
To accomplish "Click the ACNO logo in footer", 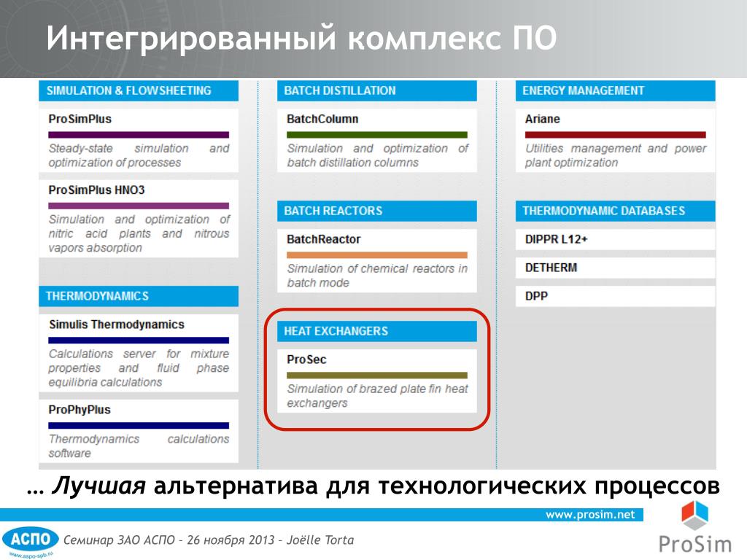I will (30, 540).
